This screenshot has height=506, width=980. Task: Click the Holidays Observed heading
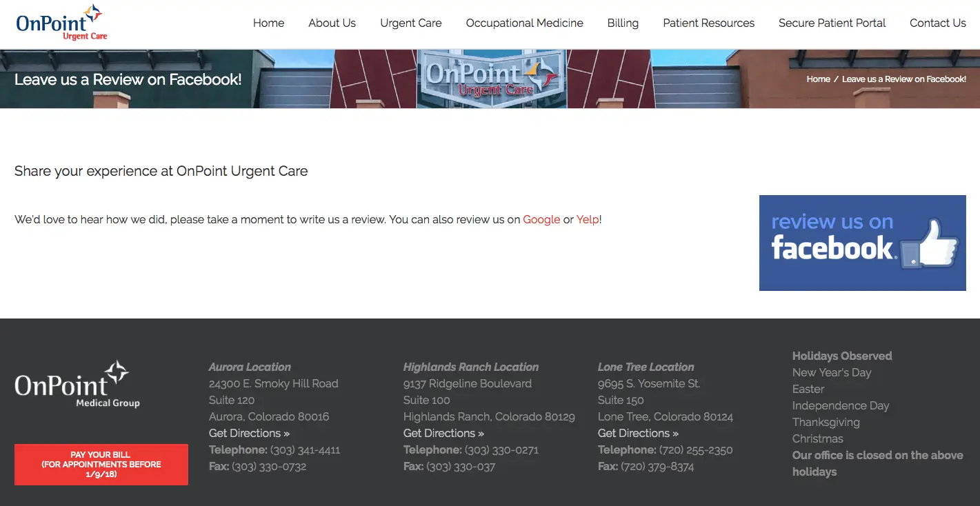(842, 356)
